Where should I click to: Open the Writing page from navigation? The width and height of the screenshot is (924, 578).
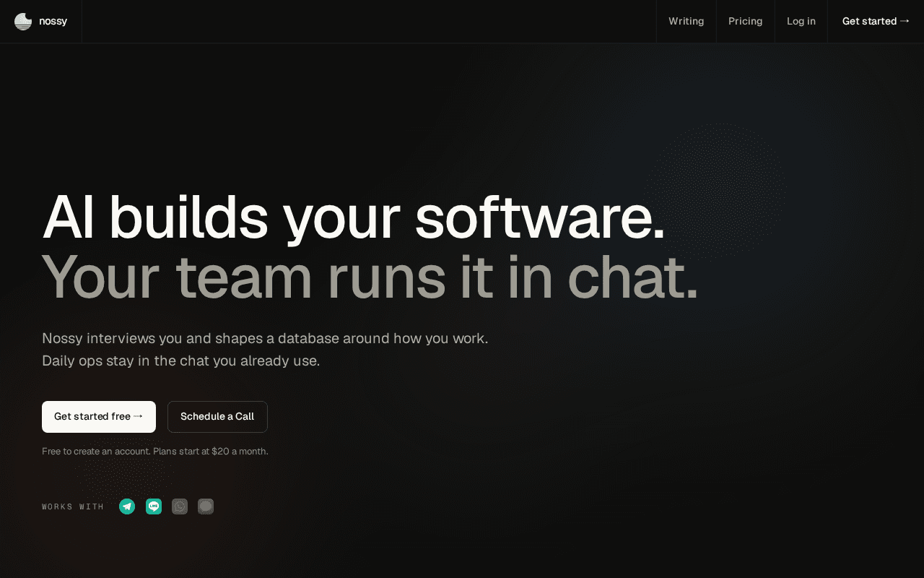coord(686,21)
